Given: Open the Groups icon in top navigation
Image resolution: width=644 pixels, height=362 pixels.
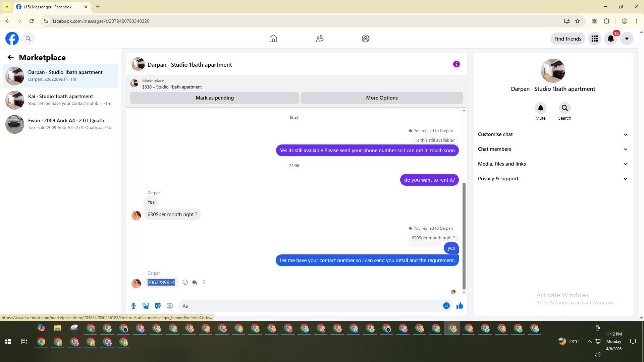Looking at the screenshot, I should (366, 39).
